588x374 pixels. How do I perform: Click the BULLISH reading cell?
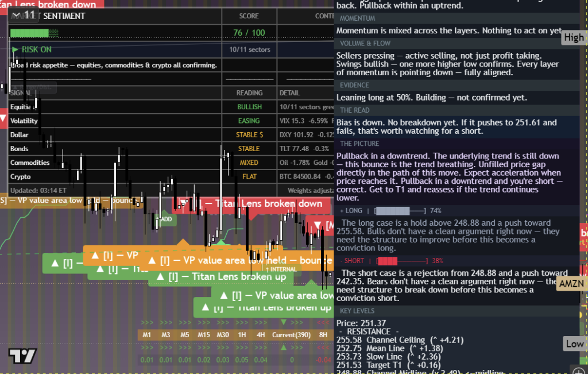tap(249, 107)
